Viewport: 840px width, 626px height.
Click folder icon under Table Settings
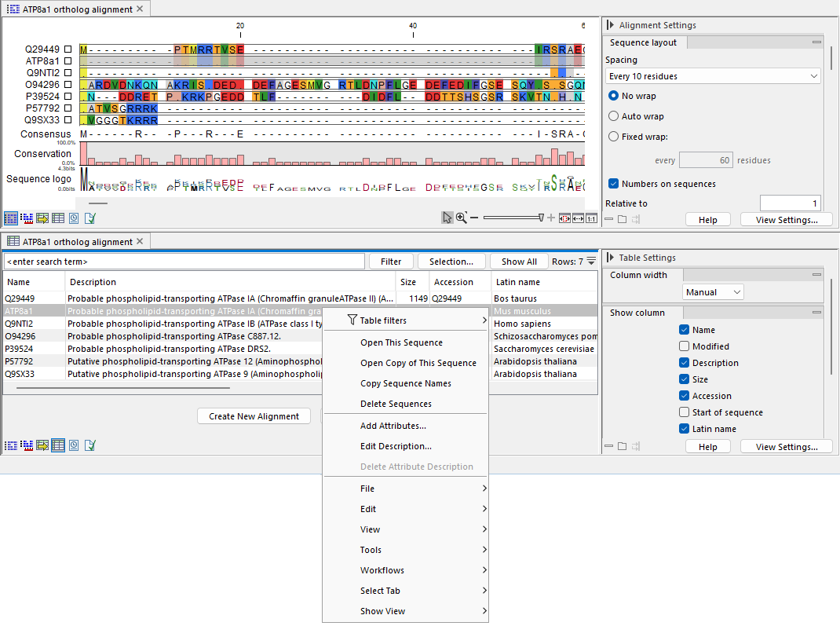point(622,446)
